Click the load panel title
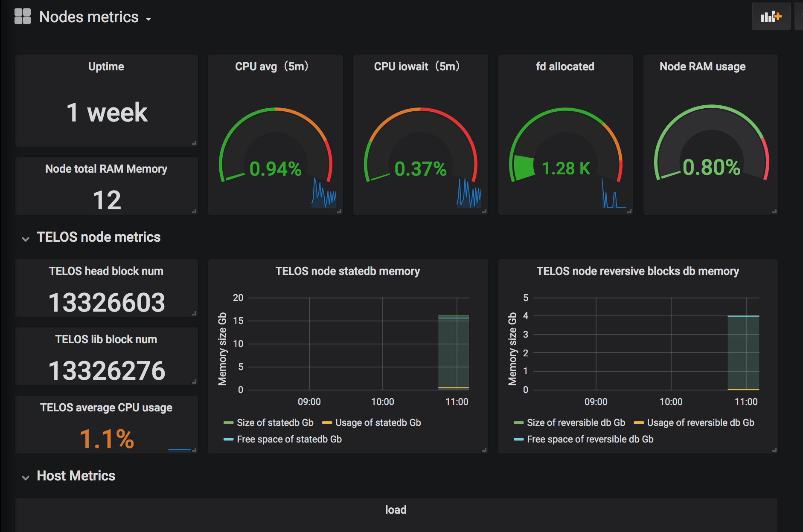 tap(396, 510)
